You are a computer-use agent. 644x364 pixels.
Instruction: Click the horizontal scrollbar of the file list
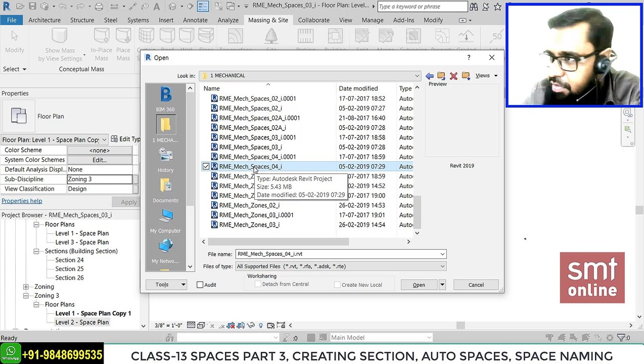click(278, 242)
